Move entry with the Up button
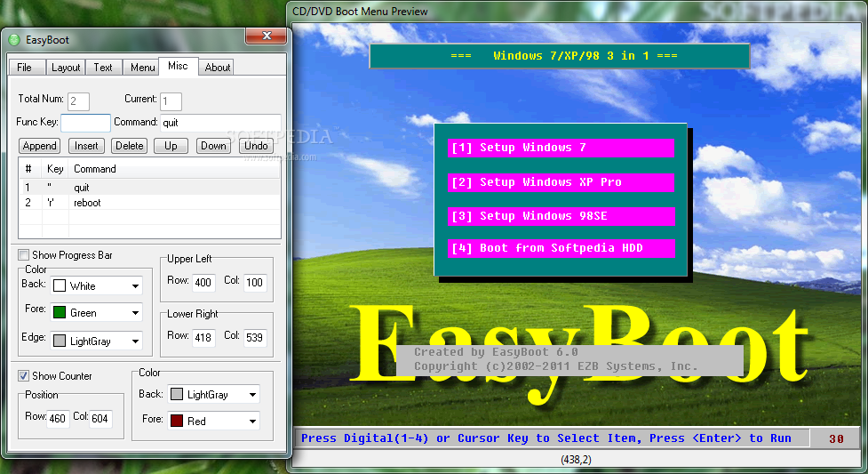Screen dimensions: 868x474 tap(171, 146)
